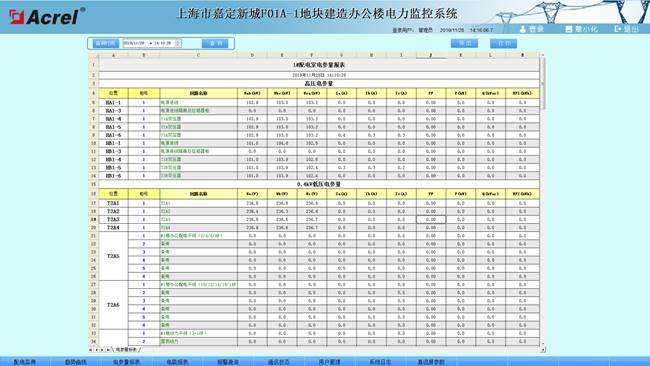Click the login user icon

tap(523, 29)
